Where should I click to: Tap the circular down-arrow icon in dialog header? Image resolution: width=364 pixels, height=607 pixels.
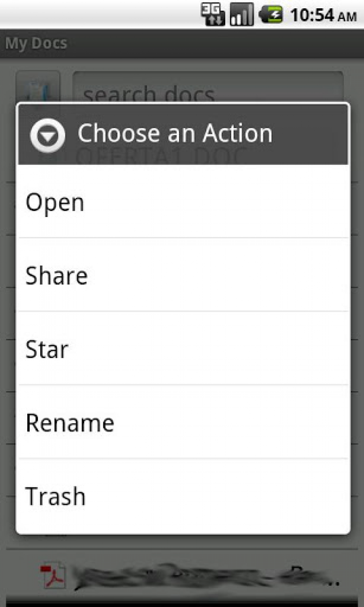pos(48,134)
